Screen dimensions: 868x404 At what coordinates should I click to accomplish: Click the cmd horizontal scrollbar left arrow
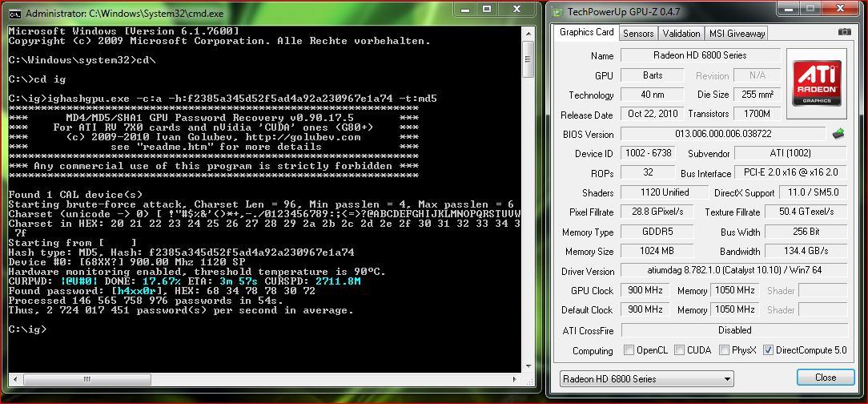[14, 380]
